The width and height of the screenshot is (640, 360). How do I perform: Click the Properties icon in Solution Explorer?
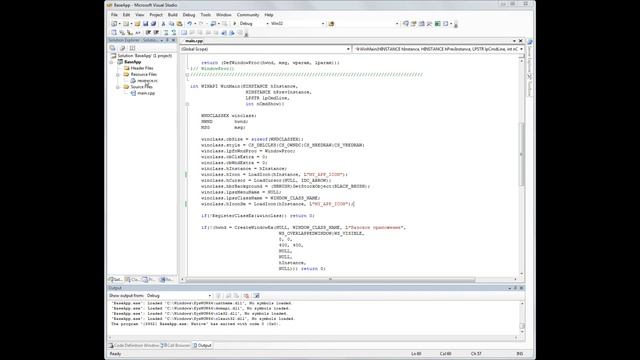point(112,48)
